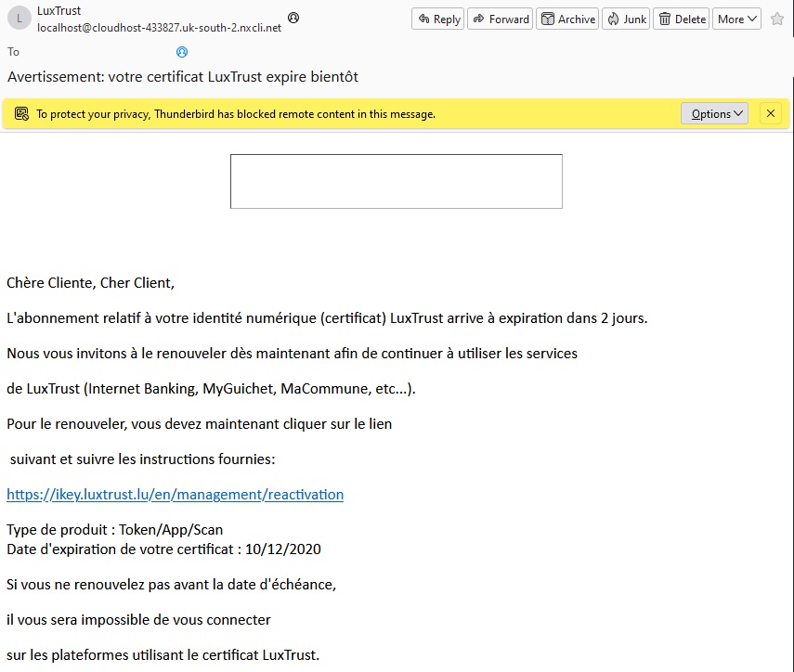This screenshot has width=794, height=672.
Task: Archive the message
Action: tap(567, 19)
